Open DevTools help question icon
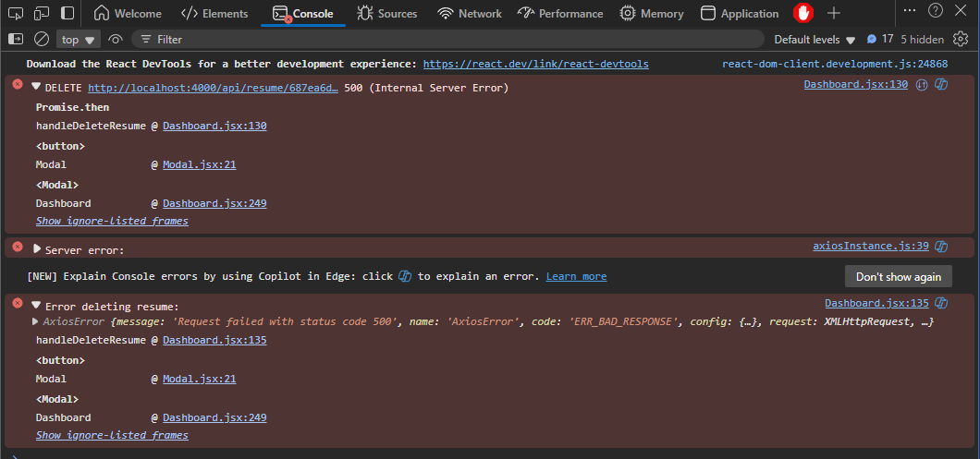This screenshot has height=459, width=980. tap(935, 10)
